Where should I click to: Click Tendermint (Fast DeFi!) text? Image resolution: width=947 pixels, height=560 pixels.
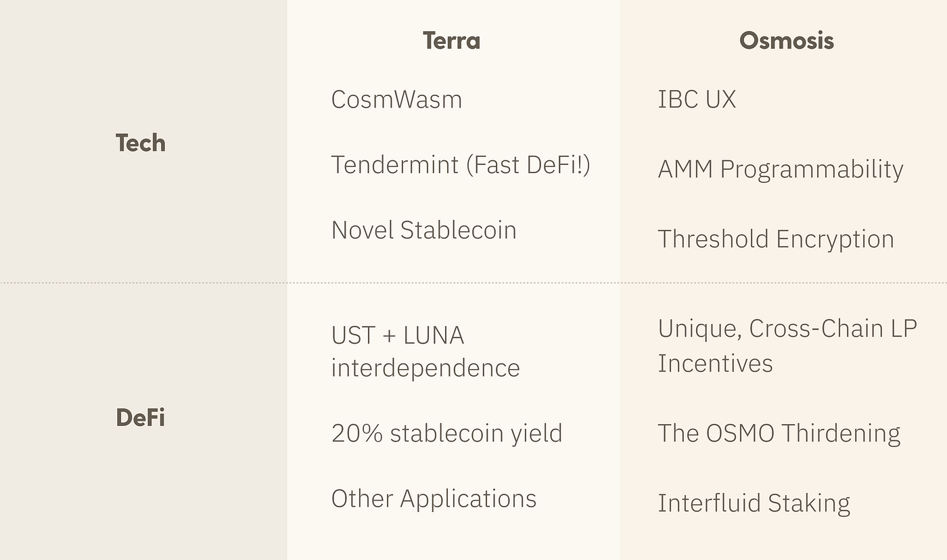[x=461, y=164]
